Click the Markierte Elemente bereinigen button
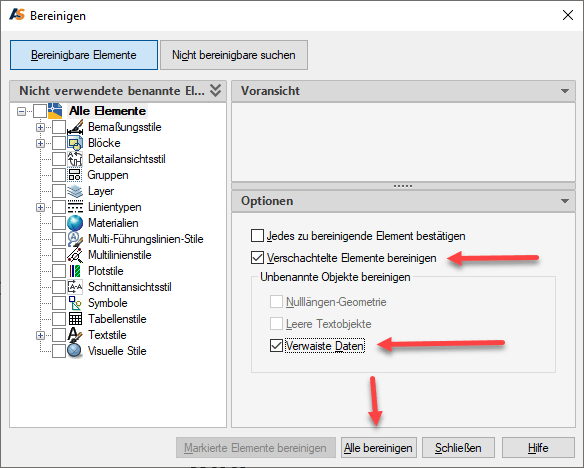Screen dimensions: 584x468 pyautogui.click(x=256, y=448)
